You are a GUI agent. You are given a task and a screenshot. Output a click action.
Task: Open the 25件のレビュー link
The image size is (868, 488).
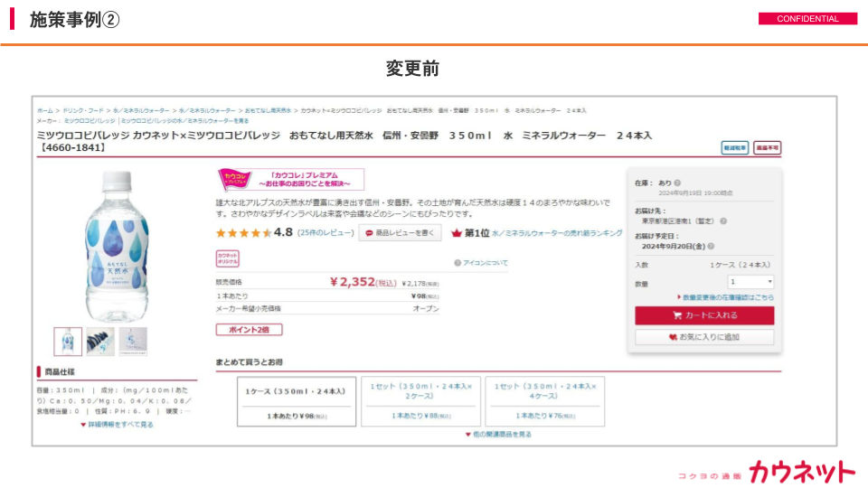(x=325, y=233)
